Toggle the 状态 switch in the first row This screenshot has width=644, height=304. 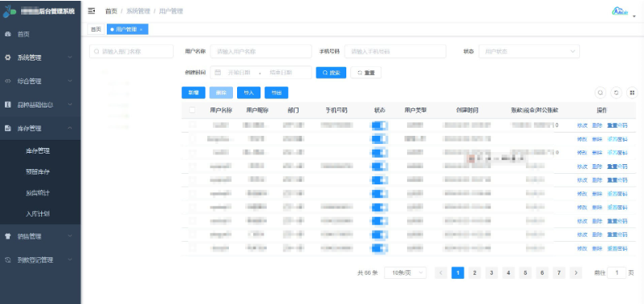point(379,125)
